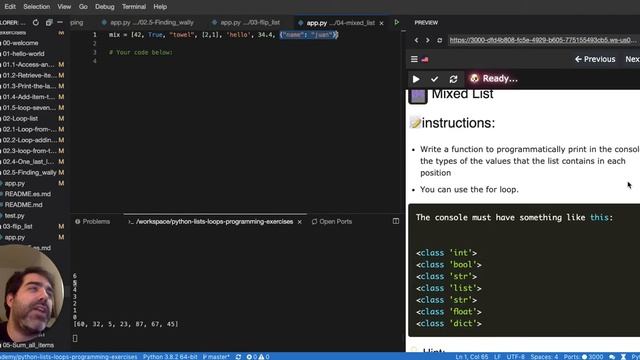Open test.py in Explorer
Screen dimensions: 640x360
click(14, 216)
